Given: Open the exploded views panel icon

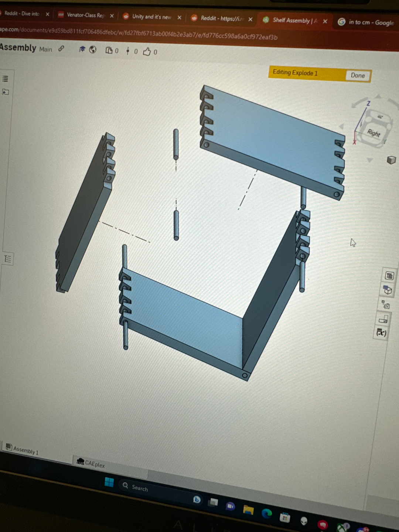Looking at the screenshot, I should (x=386, y=305).
